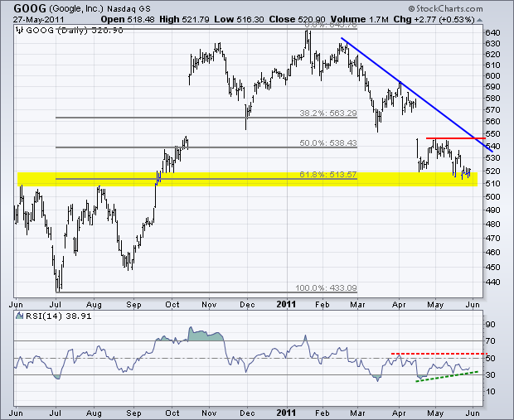The image size is (514, 420).
Task: Click the 70 level label on RSI axis
Action: pos(491,341)
